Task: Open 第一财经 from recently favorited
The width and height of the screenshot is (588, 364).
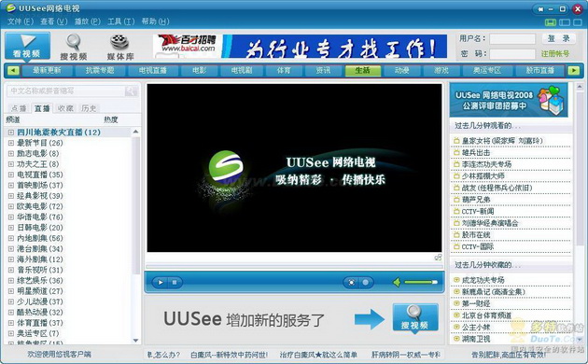Action: [x=475, y=303]
